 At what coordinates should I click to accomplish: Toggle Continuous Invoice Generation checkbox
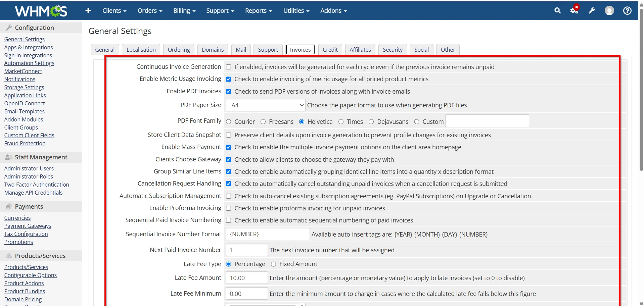(x=229, y=67)
